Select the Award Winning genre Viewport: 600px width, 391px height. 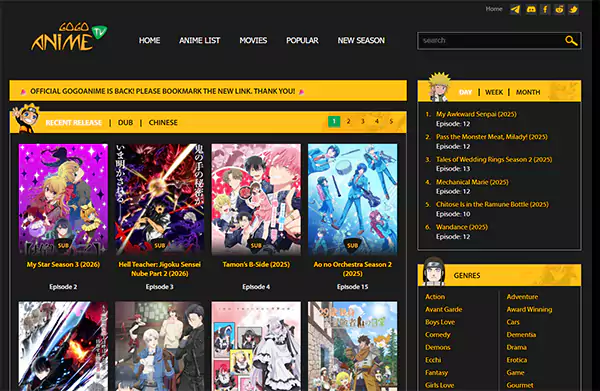click(x=529, y=309)
